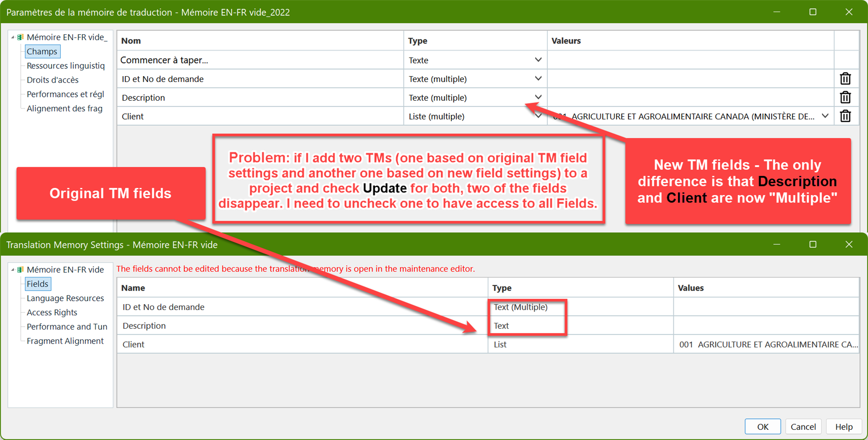The height and width of the screenshot is (440, 868).
Task: Open the Type dropdown for 'Commencer à taper...' row
Action: 538,60
